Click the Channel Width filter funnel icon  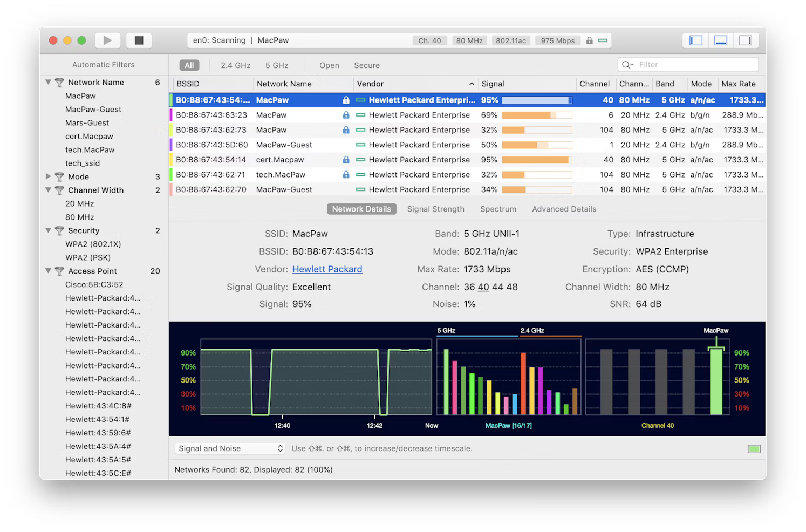click(59, 190)
